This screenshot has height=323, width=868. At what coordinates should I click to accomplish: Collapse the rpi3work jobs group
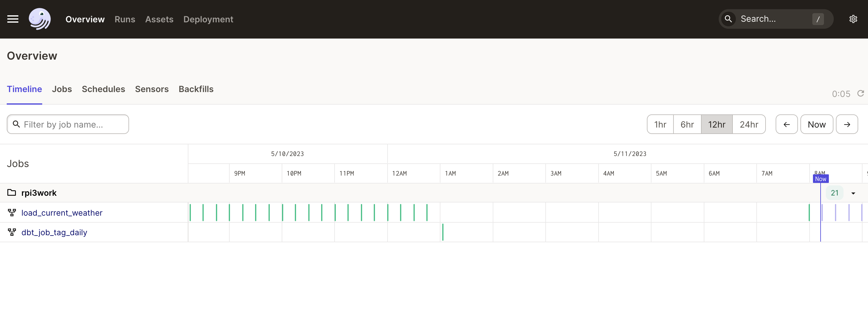(x=39, y=193)
